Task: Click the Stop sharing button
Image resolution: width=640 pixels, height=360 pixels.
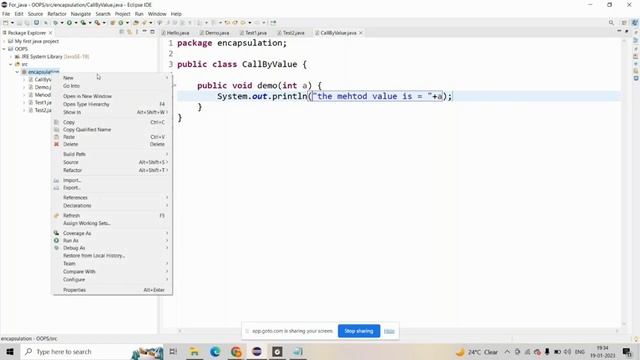Action: pyautogui.click(x=359, y=331)
